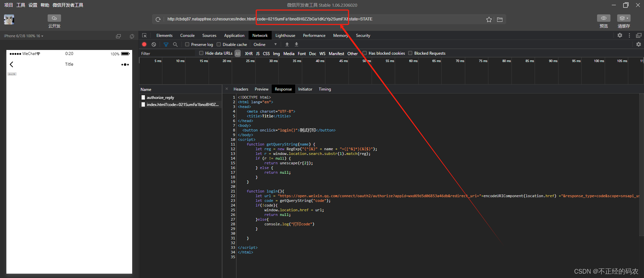The height and width of the screenshot is (278, 644).
Task: Enable the Disable cache checkbox
Action: (219, 44)
